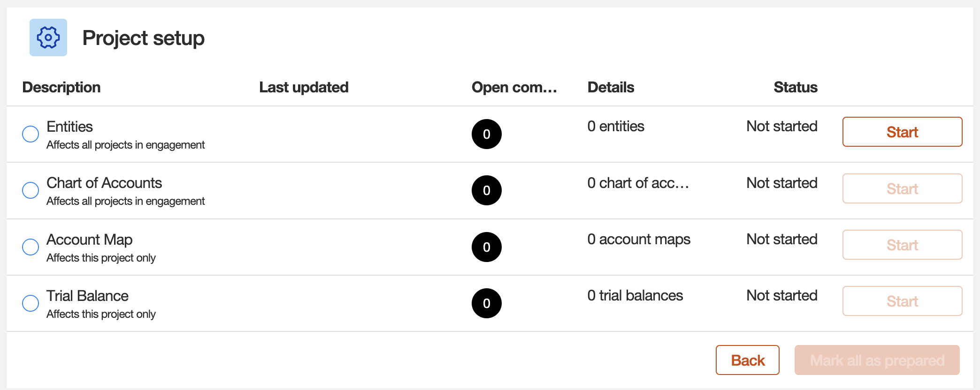The width and height of the screenshot is (980, 390).
Task: Click the Trial Balance comments badge
Action: tap(486, 303)
